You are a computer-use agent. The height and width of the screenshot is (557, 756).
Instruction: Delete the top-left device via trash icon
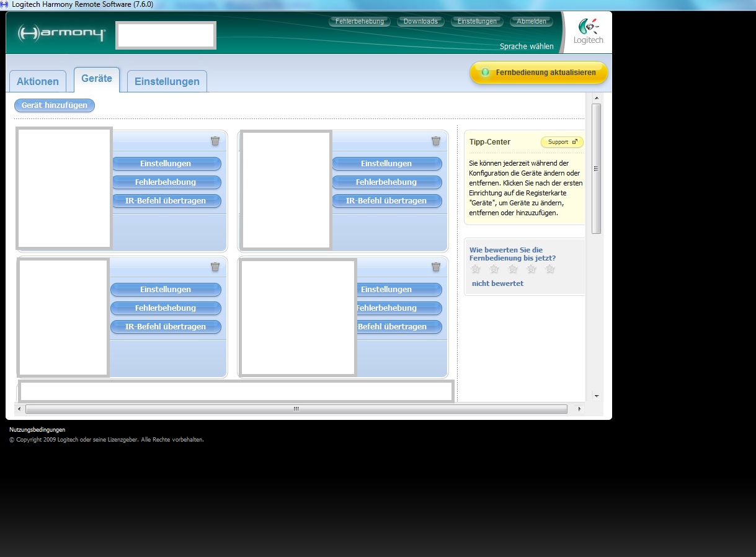point(215,141)
